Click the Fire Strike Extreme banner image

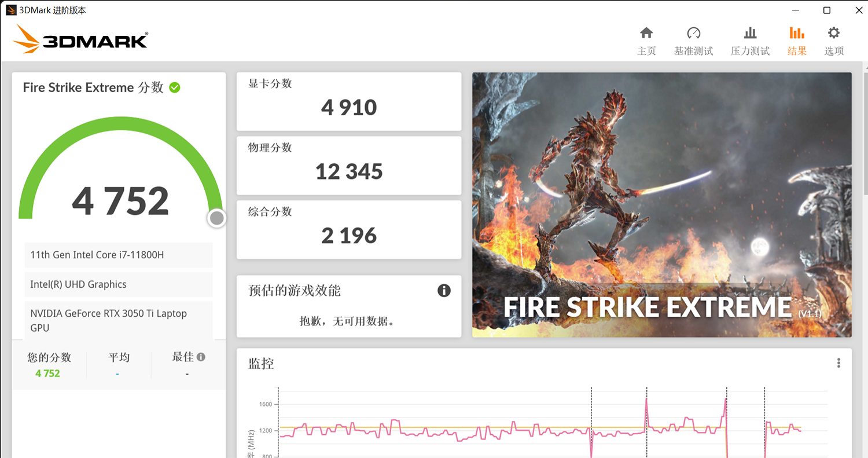tap(662, 205)
